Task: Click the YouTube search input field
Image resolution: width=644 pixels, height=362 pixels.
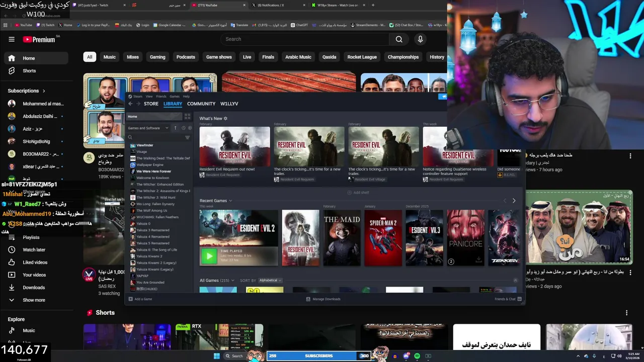Action: click(x=304, y=39)
